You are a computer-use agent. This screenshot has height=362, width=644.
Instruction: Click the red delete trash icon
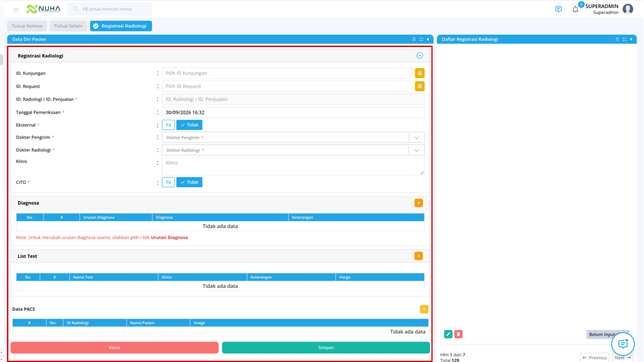click(x=458, y=334)
